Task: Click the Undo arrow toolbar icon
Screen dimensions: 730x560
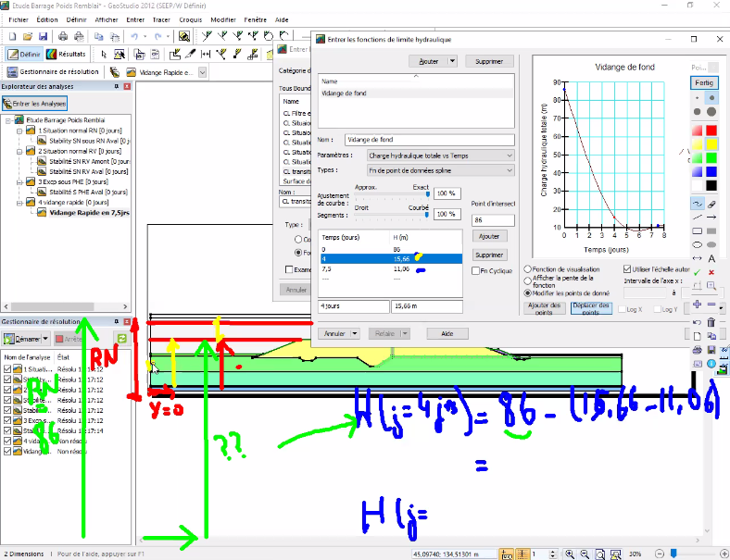Action: (x=134, y=36)
